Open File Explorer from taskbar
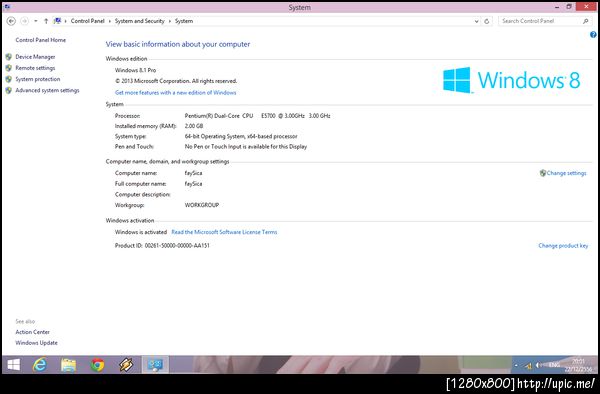This screenshot has width=600, height=394. [68, 365]
